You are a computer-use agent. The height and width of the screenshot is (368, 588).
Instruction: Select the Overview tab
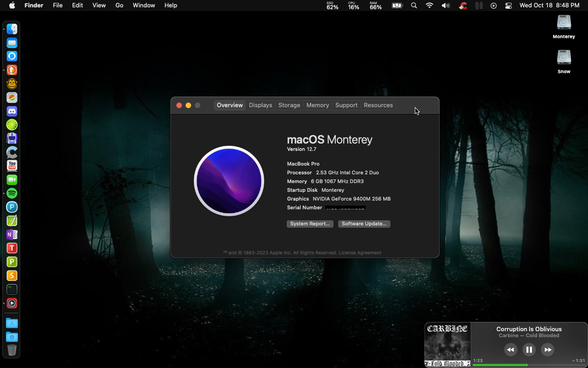(x=230, y=105)
